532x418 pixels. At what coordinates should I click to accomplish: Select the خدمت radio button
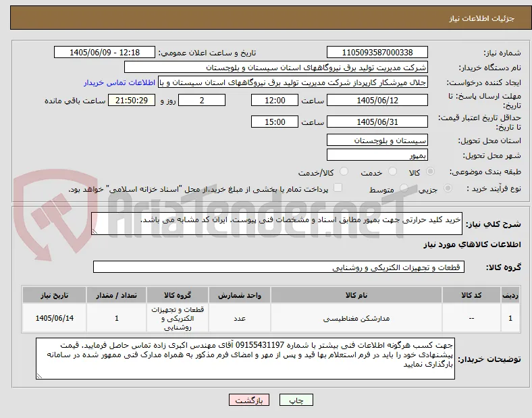[392, 172]
